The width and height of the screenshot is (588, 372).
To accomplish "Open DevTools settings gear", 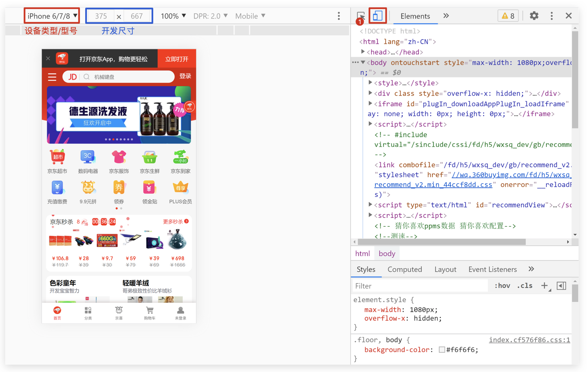I will pos(534,16).
